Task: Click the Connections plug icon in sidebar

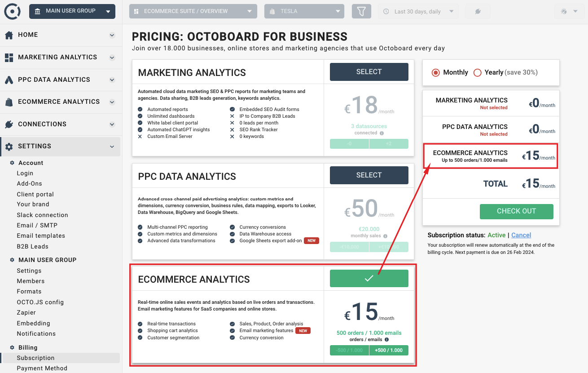Action: pyautogui.click(x=9, y=124)
